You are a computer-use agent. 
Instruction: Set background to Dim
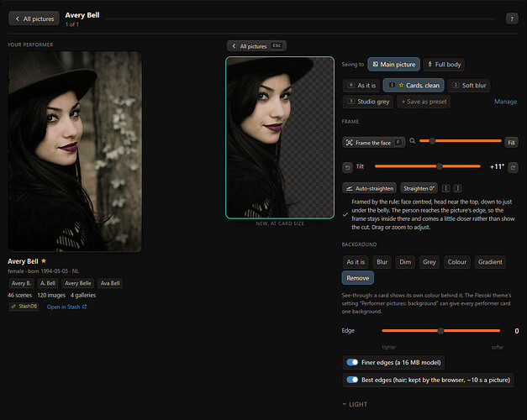point(405,262)
